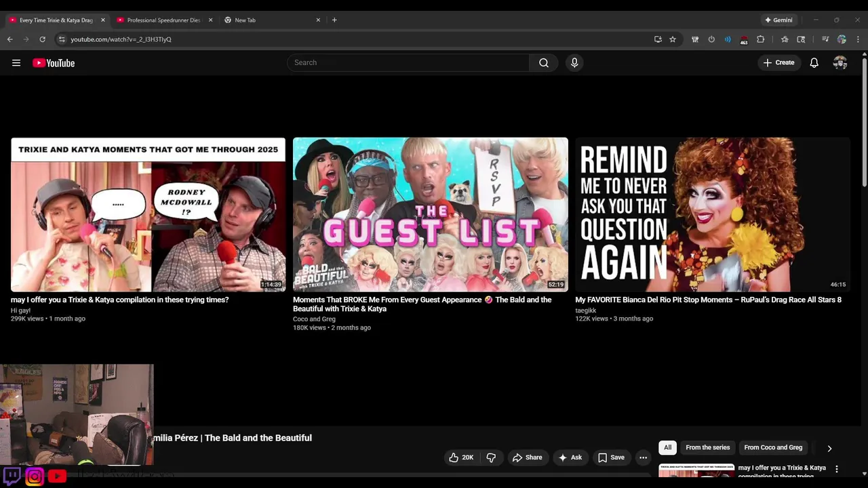The height and width of the screenshot is (488, 868).
Task: Click the Twitch icon in overlay
Action: pyautogui.click(x=12, y=476)
